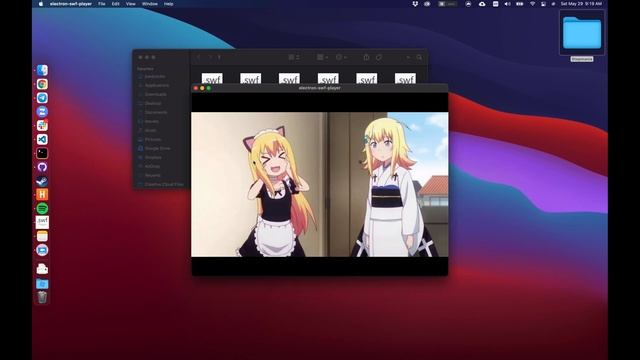
Task: Select Downloads in Finder sidebar
Action: [x=156, y=94]
